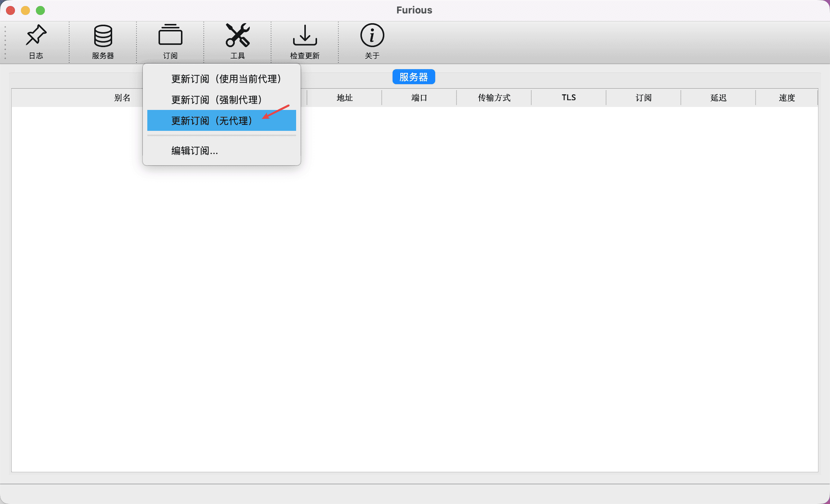Image resolution: width=830 pixels, height=504 pixels.
Task: Open the 日志 log pin icon
Action: pos(36,36)
